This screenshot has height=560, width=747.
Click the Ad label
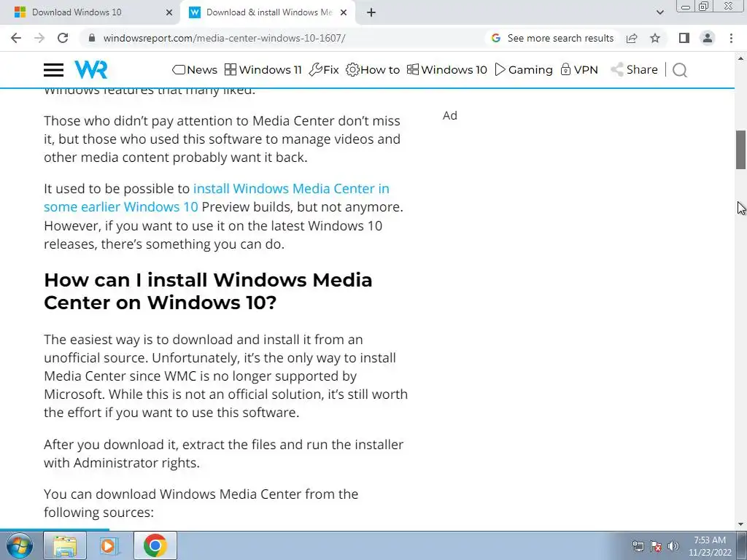click(x=449, y=116)
